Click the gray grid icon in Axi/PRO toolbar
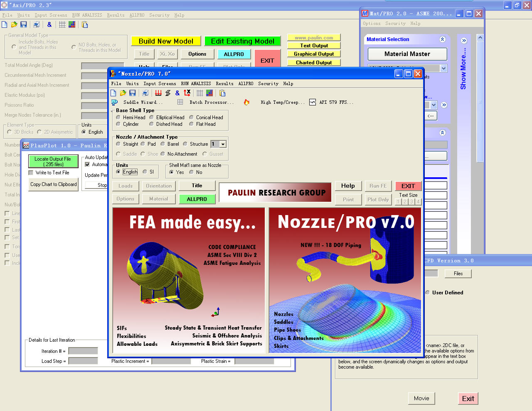Image resolution: width=532 pixels, height=411 pixels. point(62,24)
